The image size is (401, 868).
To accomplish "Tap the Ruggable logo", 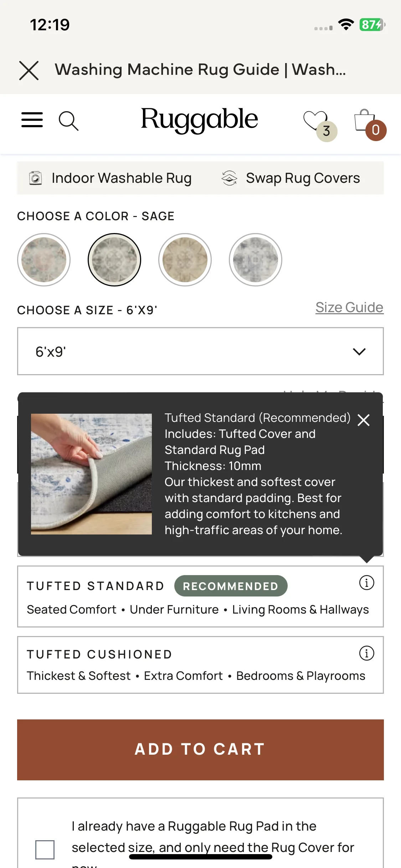I will coord(199,120).
